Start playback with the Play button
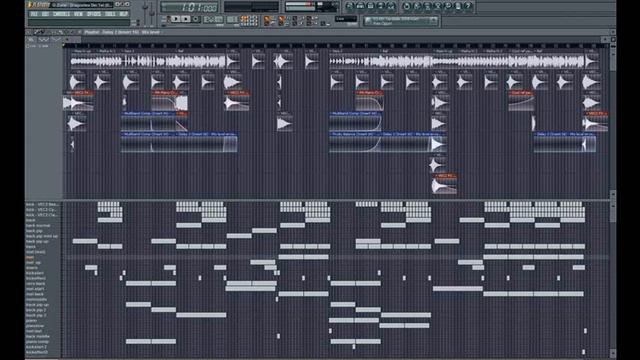Screen dimensions: 640x360 pyautogui.click(x=176, y=19)
